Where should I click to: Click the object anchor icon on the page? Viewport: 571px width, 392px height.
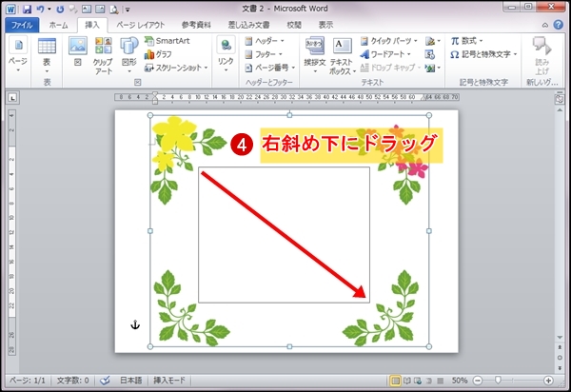(135, 324)
